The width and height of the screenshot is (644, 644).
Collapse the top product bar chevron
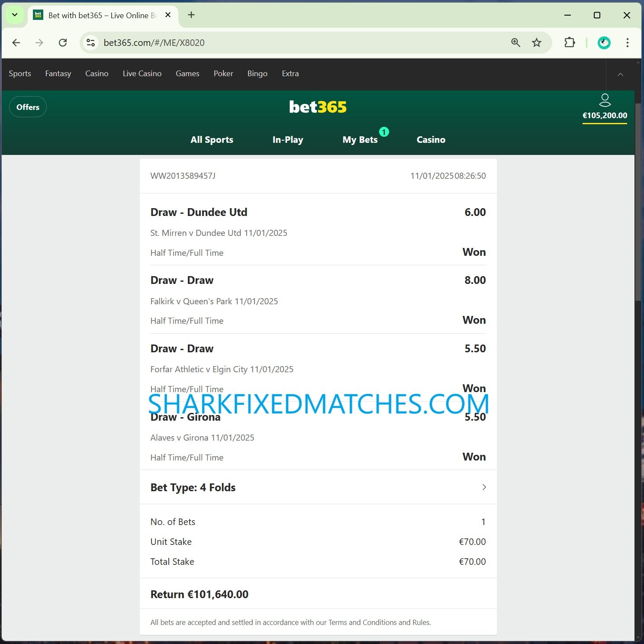(x=620, y=74)
